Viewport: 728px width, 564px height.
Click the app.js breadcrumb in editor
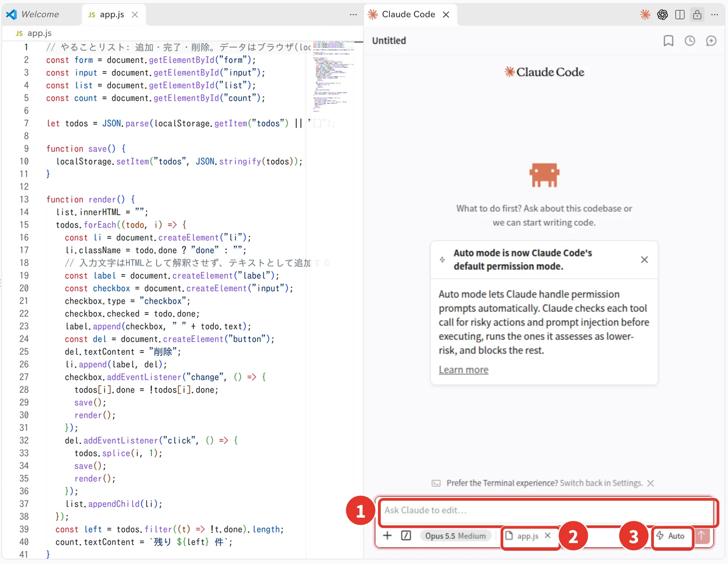(34, 33)
